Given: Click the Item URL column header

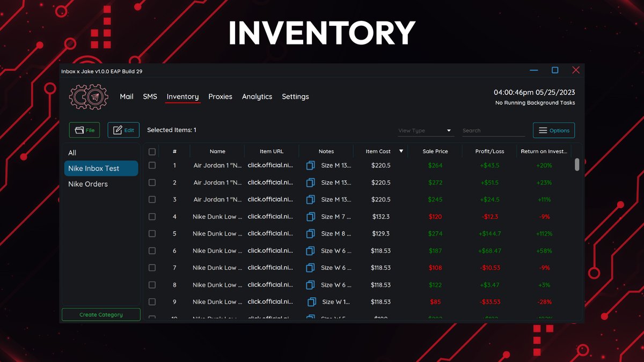Looking at the screenshot, I should click(272, 151).
